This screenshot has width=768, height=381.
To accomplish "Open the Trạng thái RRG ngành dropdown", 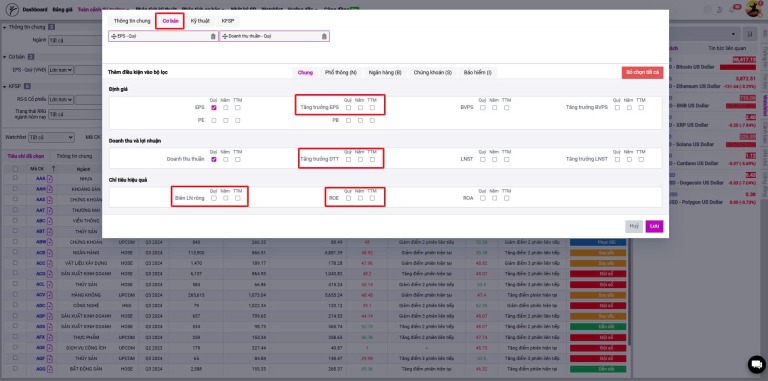I will click(x=75, y=114).
